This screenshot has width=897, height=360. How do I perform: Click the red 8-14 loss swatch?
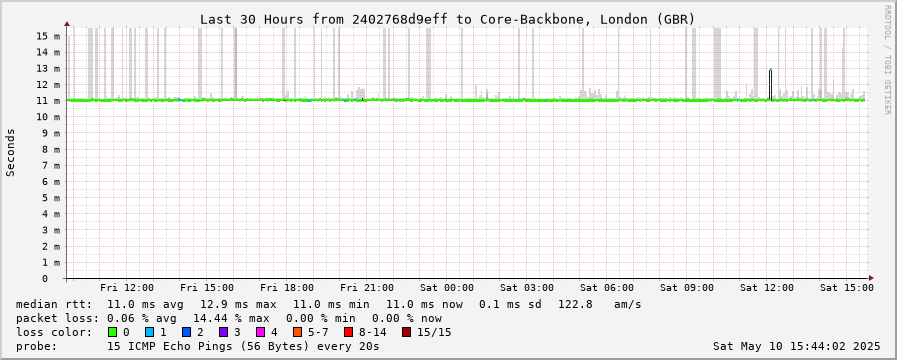click(x=348, y=332)
